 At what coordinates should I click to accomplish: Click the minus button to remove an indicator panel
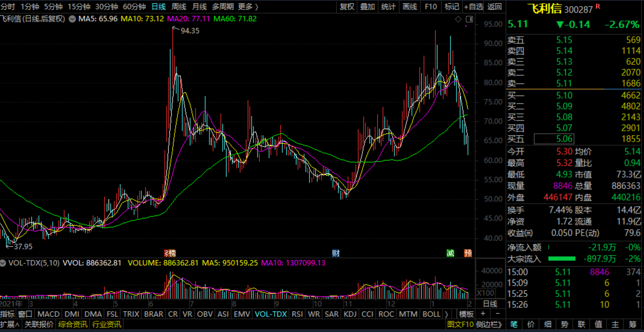click(x=498, y=314)
